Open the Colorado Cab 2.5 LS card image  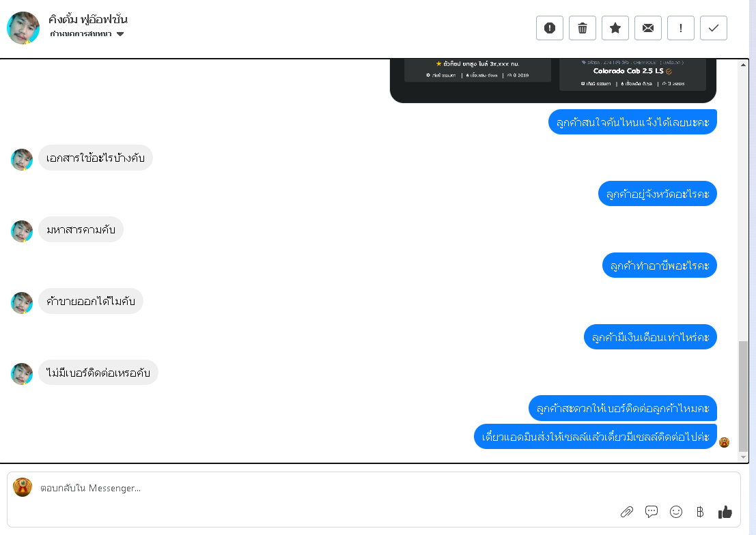click(632, 74)
